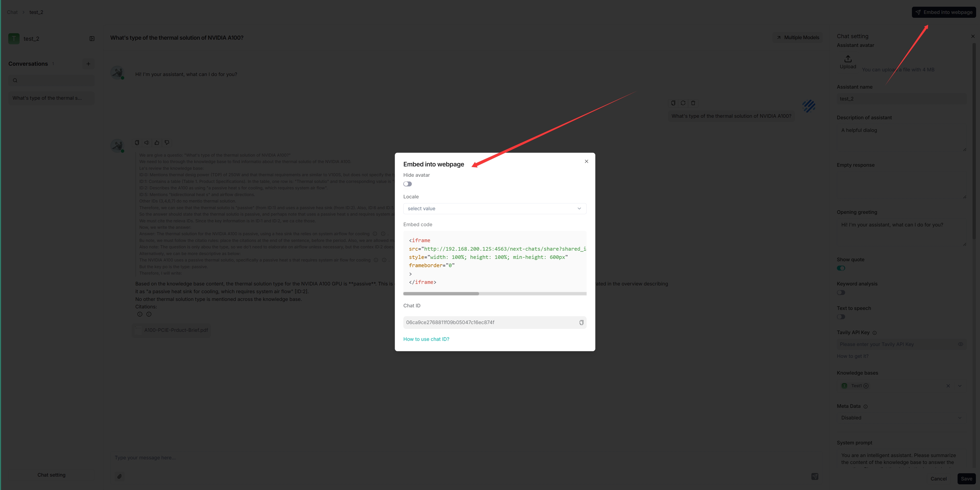Copy the user question message
The height and width of the screenshot is (490, 980).
673,103
